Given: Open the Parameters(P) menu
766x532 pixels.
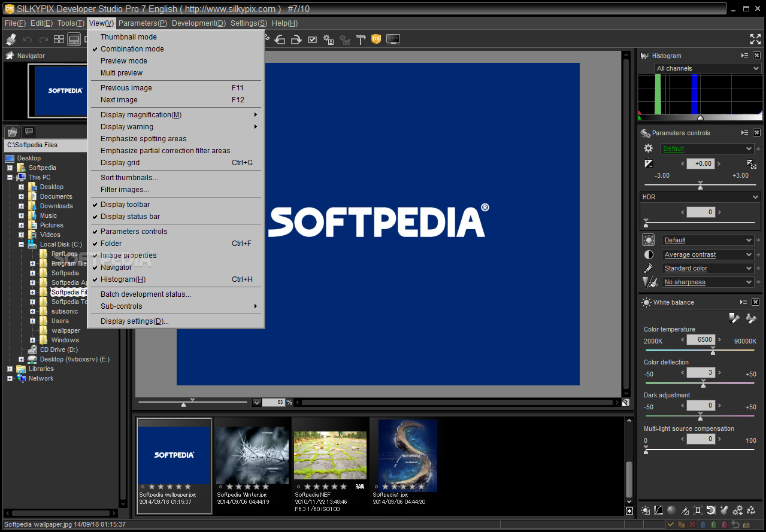Looking at the screenshot, I should coord(143,23).
